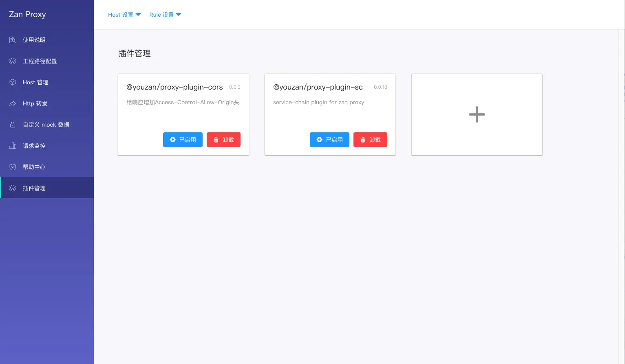The image size is (625, 364).
Task: Click the layers icon next to 工程路径配置
Action: (12, 61)
